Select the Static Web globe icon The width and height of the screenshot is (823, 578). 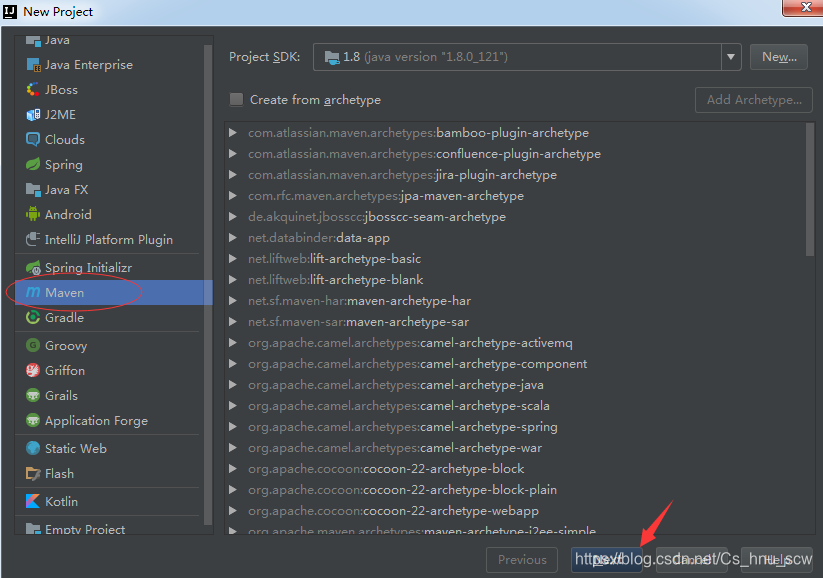click(x=33, y=448)
